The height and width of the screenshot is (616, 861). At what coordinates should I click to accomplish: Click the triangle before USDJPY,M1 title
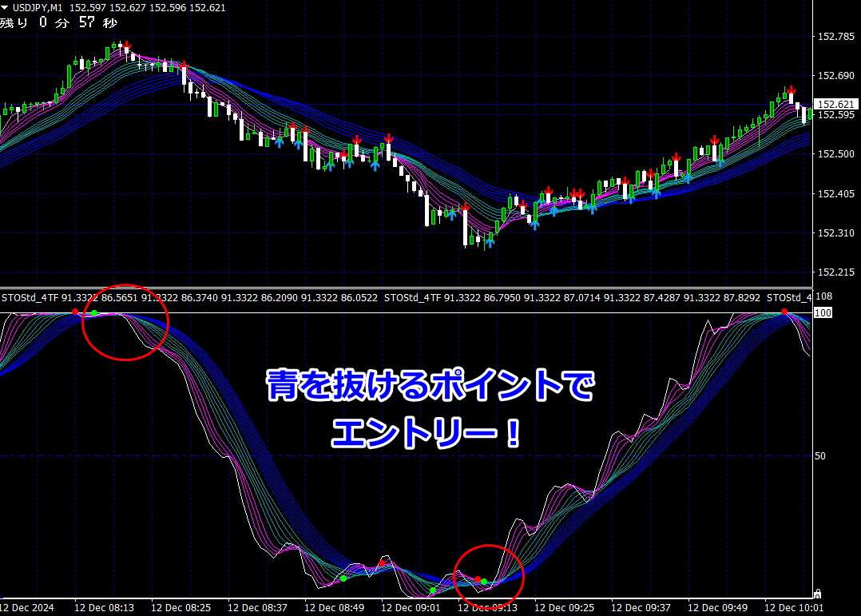5,8
